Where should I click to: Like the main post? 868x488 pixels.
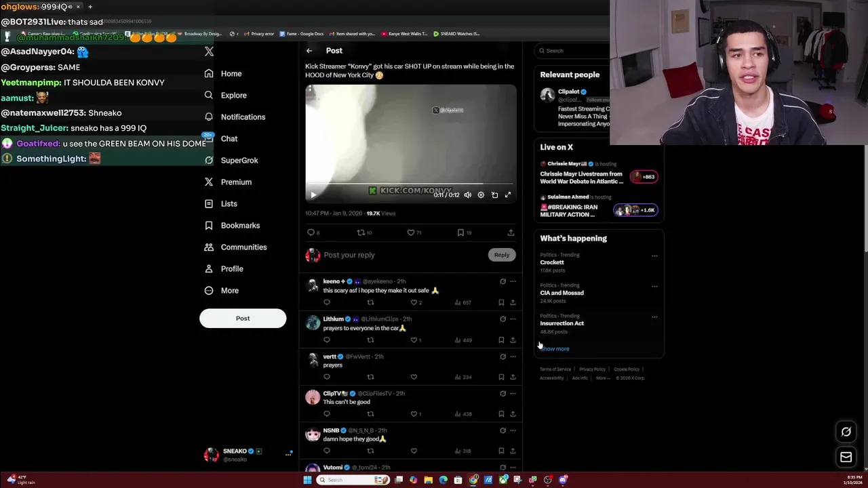pos(411,232)
